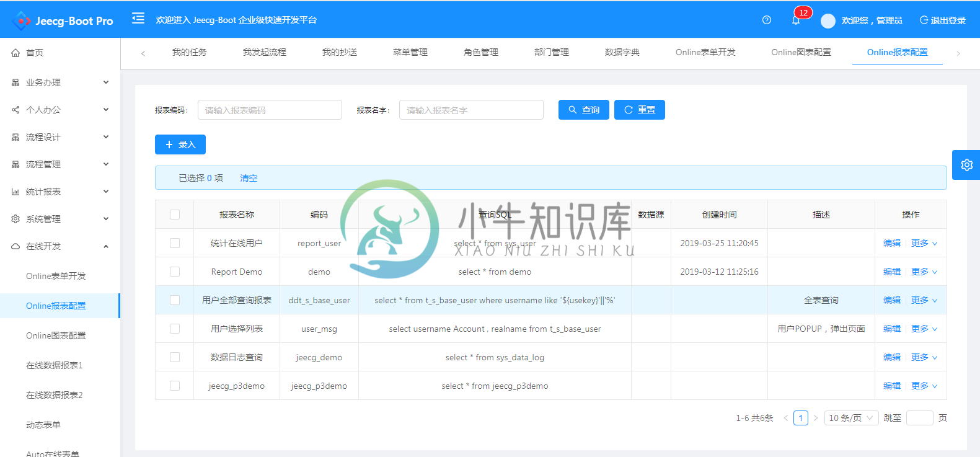The image size is (980, 457).
Task: Click 编辑 for the 统计在线用户 row
Action: [892, 243]
